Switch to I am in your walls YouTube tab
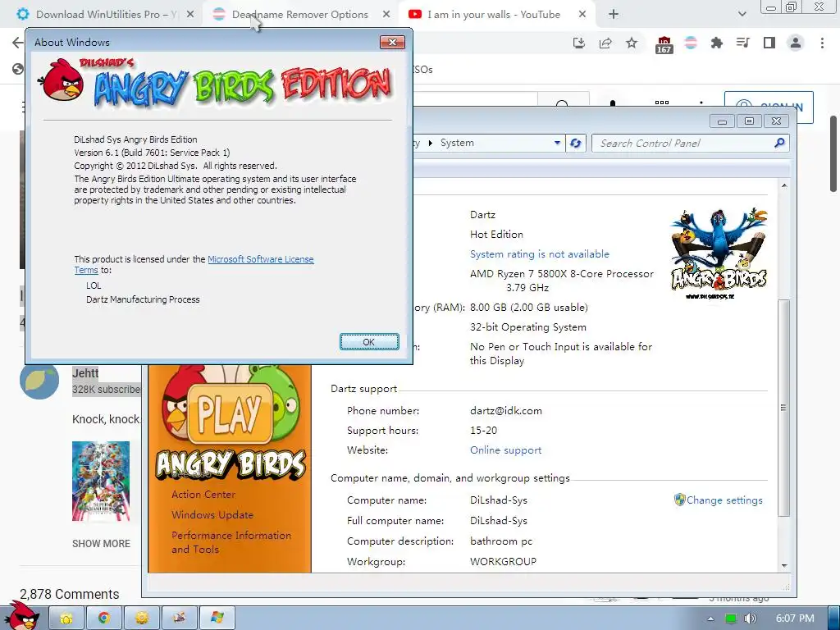840x630 pixels. (x=494, y=15)
